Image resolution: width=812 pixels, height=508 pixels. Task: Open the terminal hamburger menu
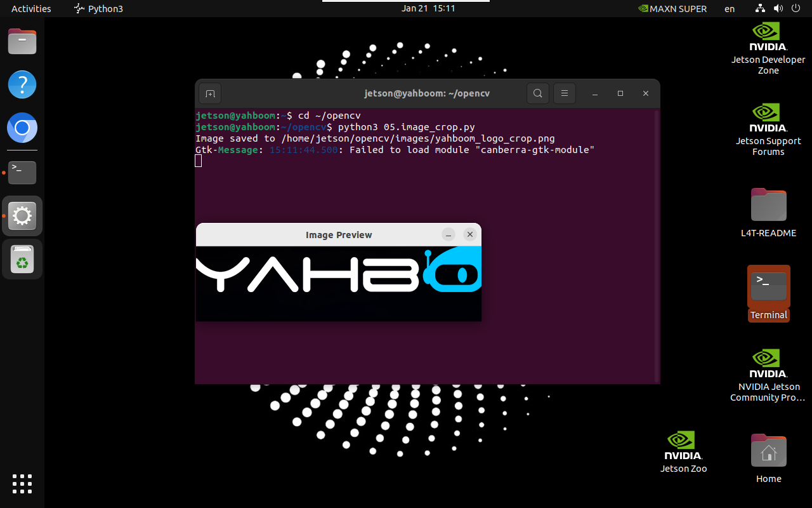[564, 94]
